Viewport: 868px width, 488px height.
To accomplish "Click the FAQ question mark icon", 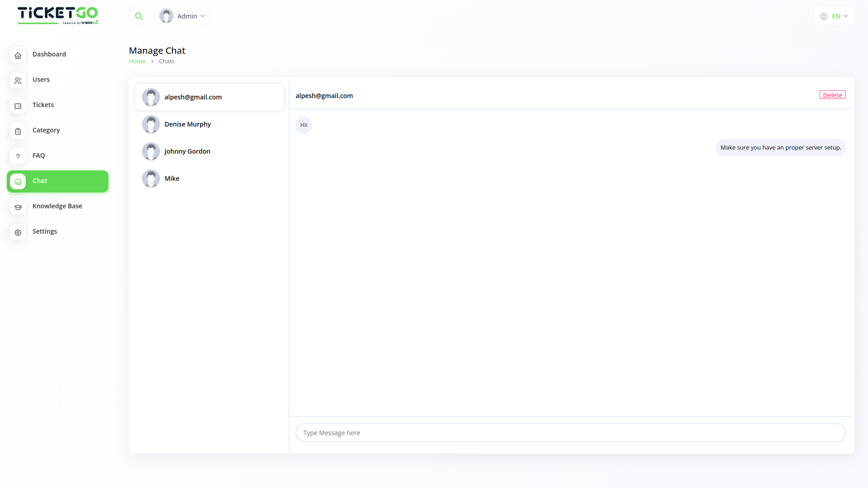I will point(18,156).
